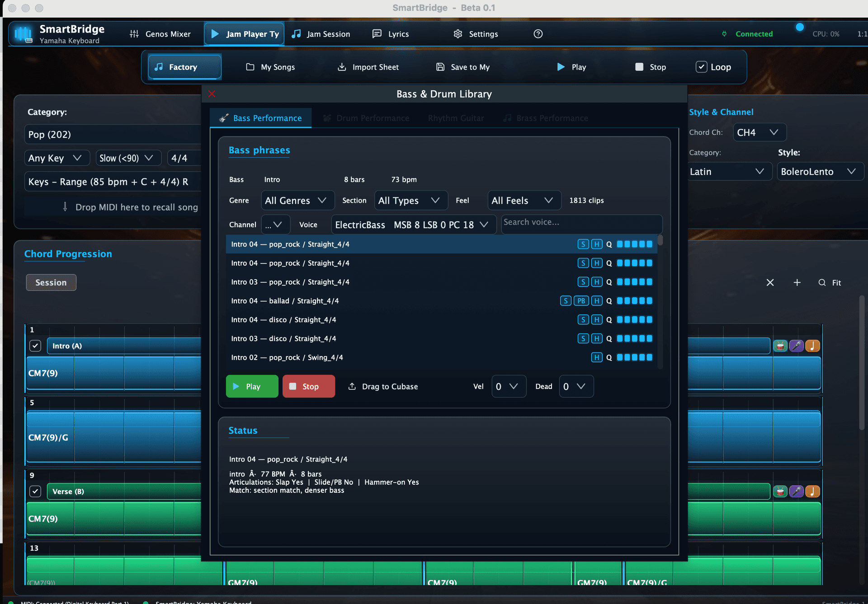
Task: Open the Chord Ch CH4 dropdown
Action: [759, 132]
